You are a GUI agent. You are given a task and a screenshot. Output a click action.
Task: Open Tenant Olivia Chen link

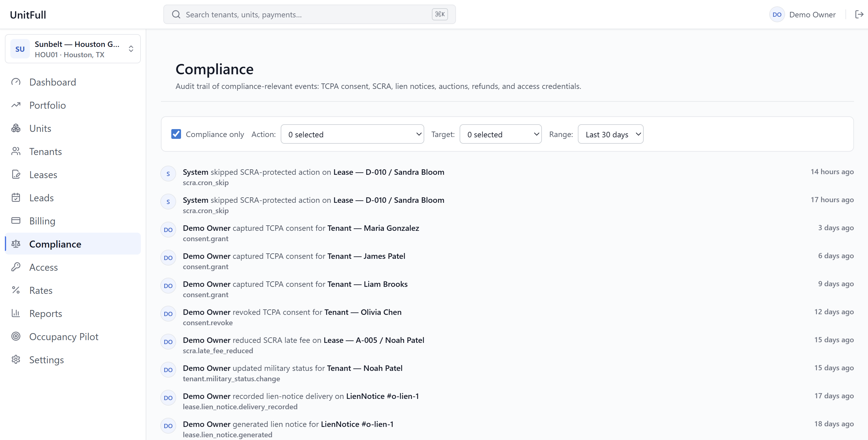coord(363,312)
